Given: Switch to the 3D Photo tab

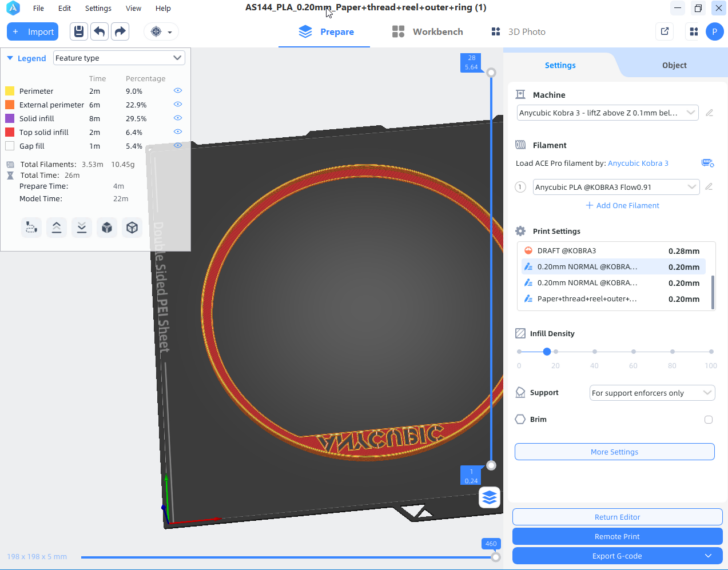Looking at the screenshot, I should point(518,32).
